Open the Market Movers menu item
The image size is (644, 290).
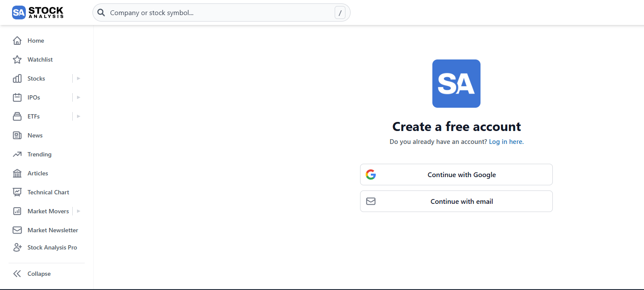(x=48, y=211)
